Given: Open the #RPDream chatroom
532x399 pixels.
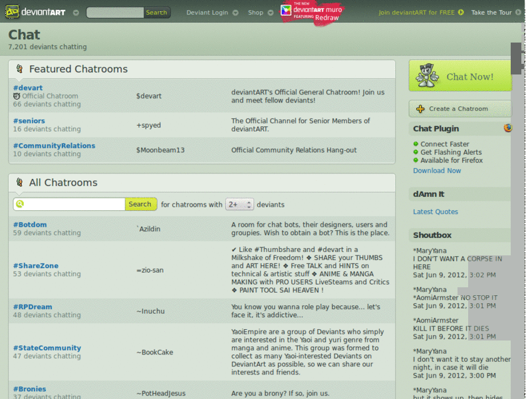Looking at the screenshot, I should pos(33,307).
